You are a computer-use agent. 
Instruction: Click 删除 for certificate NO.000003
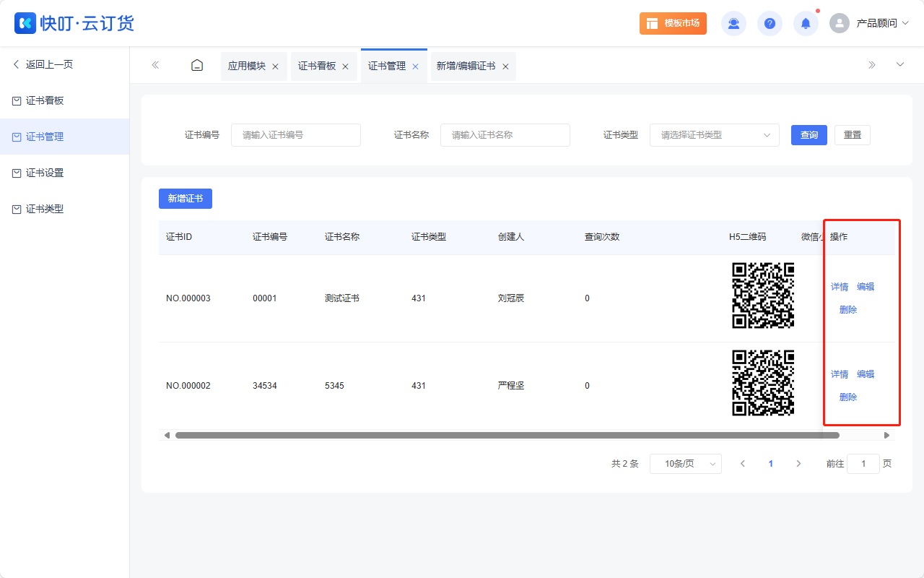(848, 310)
